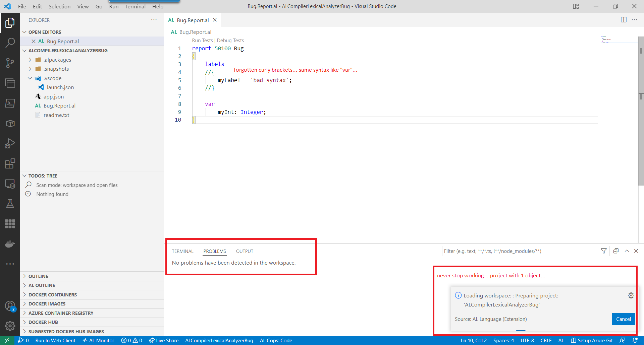Image resolution: width=644 pixels, height=345 pixels.
Task: Open the Testing beaker view
Action: (10, 204)
